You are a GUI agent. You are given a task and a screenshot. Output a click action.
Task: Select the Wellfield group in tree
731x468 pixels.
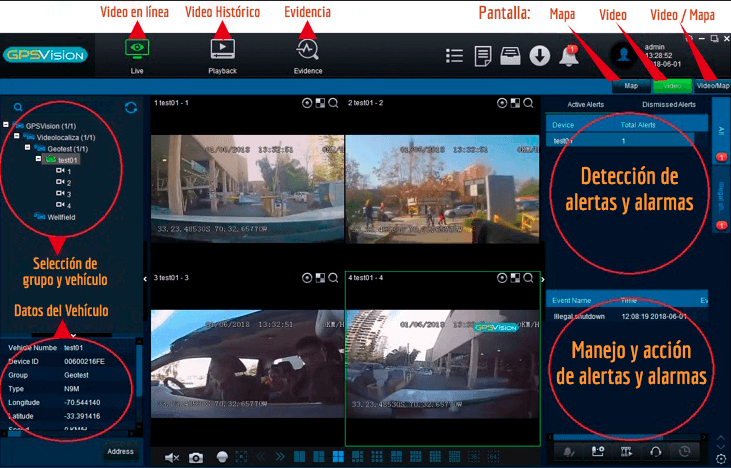click(55, 217)
